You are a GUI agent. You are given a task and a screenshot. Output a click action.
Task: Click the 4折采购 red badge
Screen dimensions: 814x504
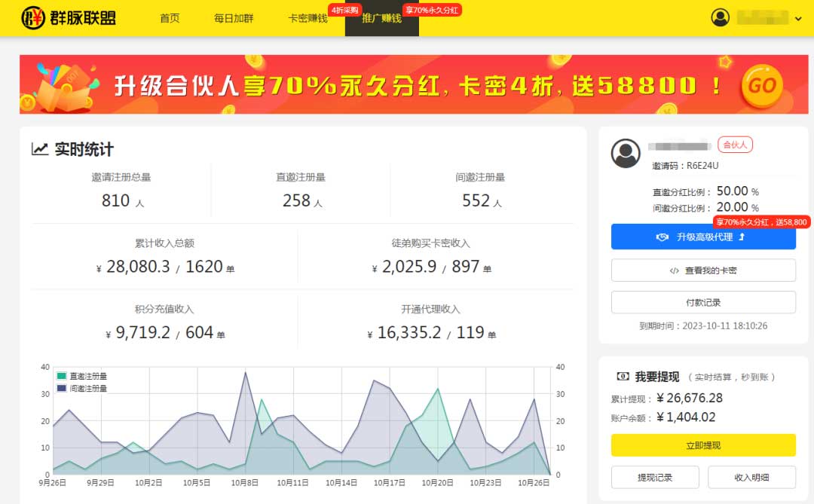point(344,10)
